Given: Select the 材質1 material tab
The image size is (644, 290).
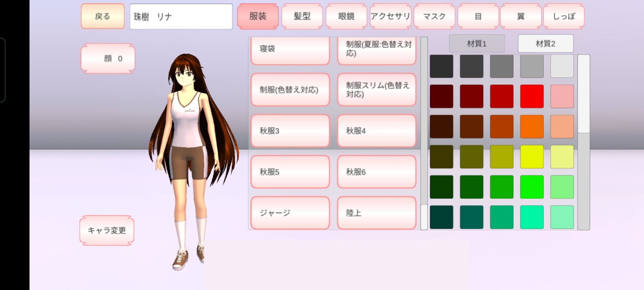Looking at the screenshot, I should (x=477, y=44).
